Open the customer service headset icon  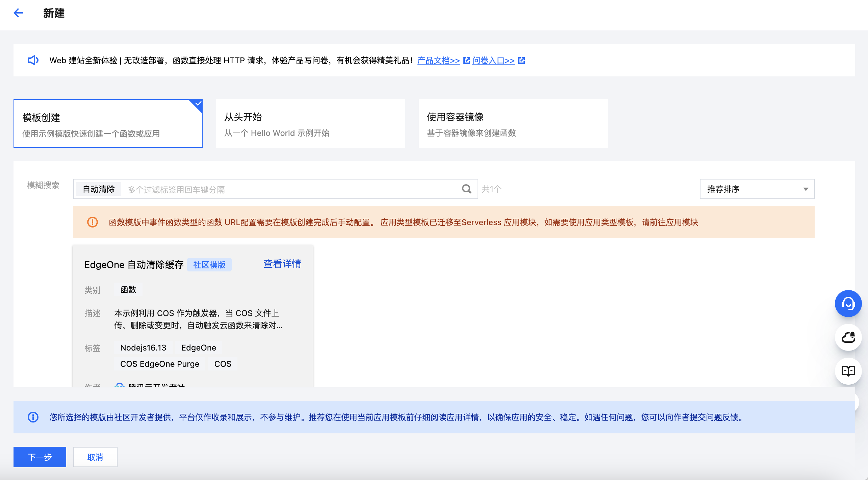[848, 304]
